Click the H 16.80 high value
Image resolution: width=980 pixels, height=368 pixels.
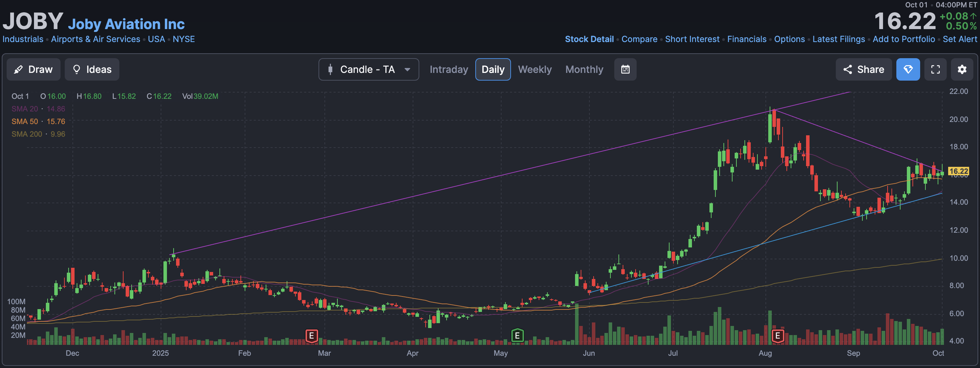tap(89, 96)
